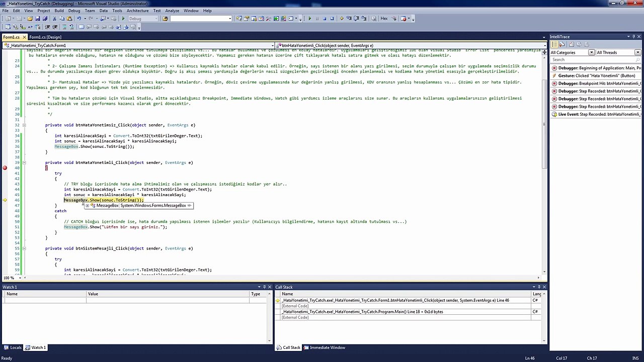Click the Decrease Indent icon
Screen dimensions: 644x362
point(47,27)
